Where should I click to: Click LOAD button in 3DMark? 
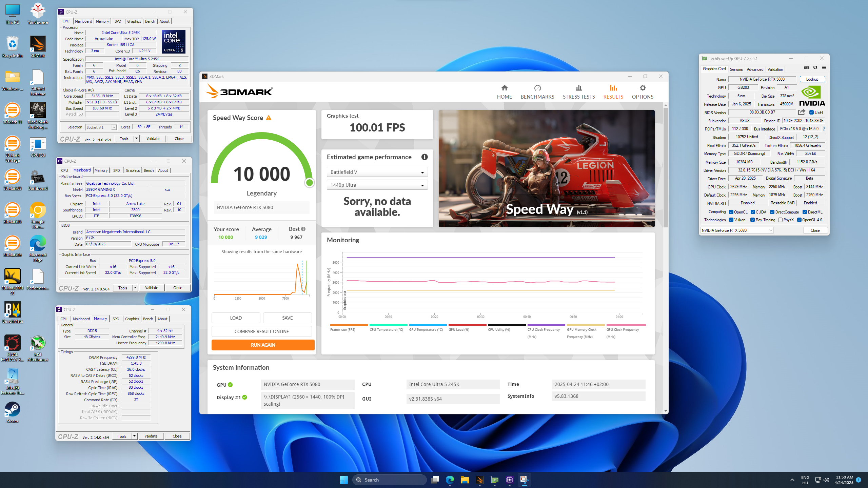pos(236,318)
